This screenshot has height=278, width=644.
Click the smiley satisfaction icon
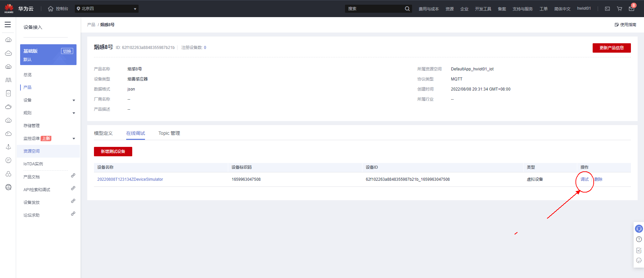(639, 261)
